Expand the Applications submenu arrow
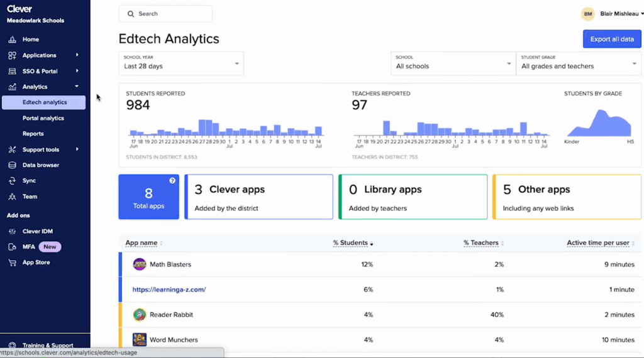Image resolution: width=644 pixels, height=358 pixels. [x=77, y=55]
